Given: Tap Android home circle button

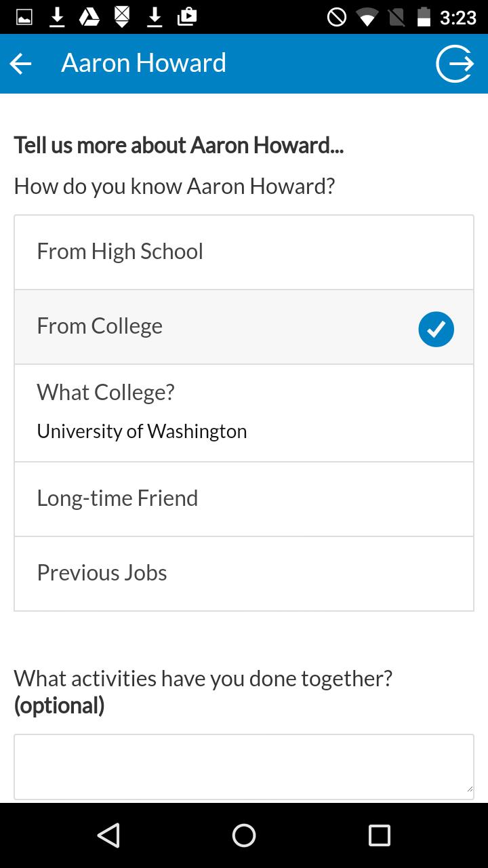Looking at the screenshot, I should pyautogui.click(x=244, y=835).
